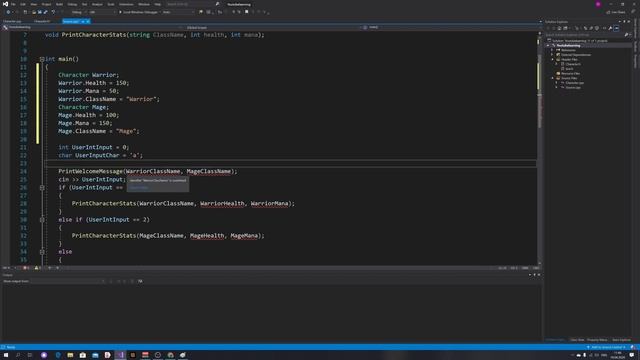Viewport: 640px width, 360px height.
Task: Toggle Show All Files in Solution Explorer
Action: [x=597, y=28]
